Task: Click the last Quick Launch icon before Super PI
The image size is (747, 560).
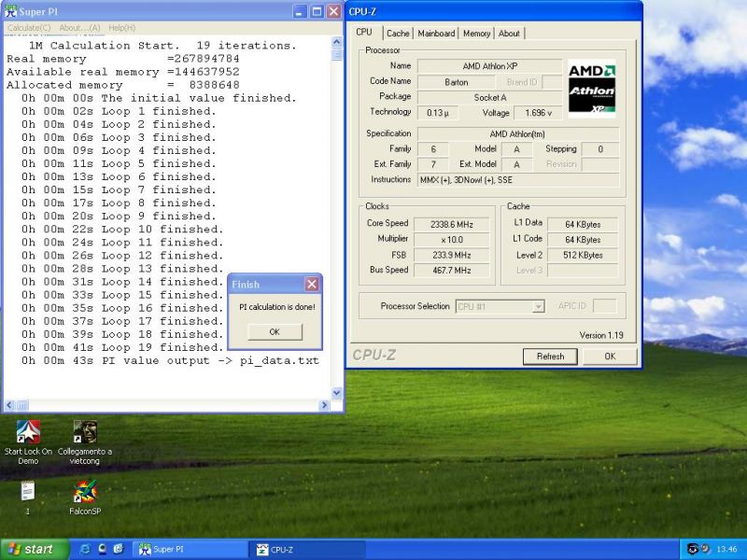Action: (x=119, y=549)
